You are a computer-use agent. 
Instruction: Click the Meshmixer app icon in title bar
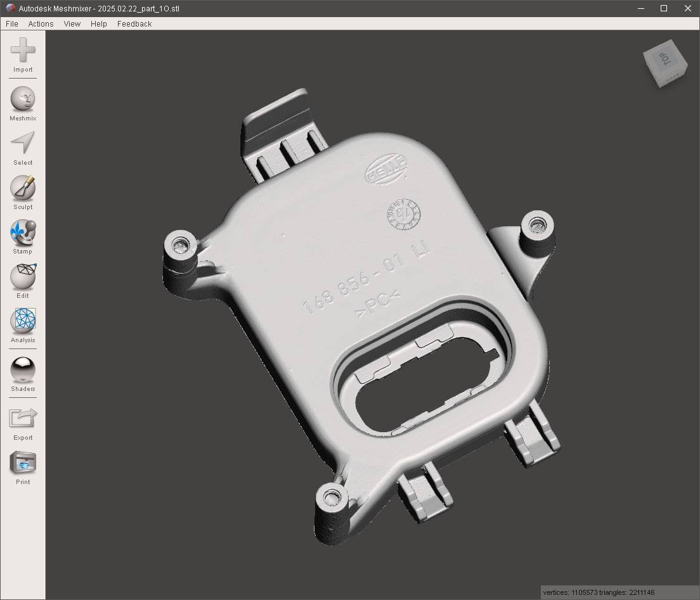point(10,8)
